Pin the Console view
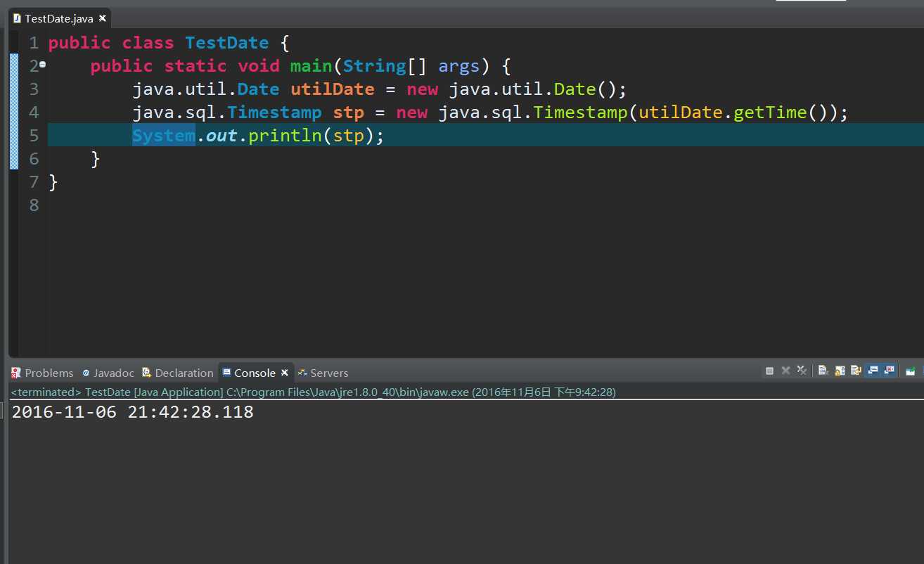Image resolution: width=924 pixels, height=564 pixels. (x=911, y=371)
